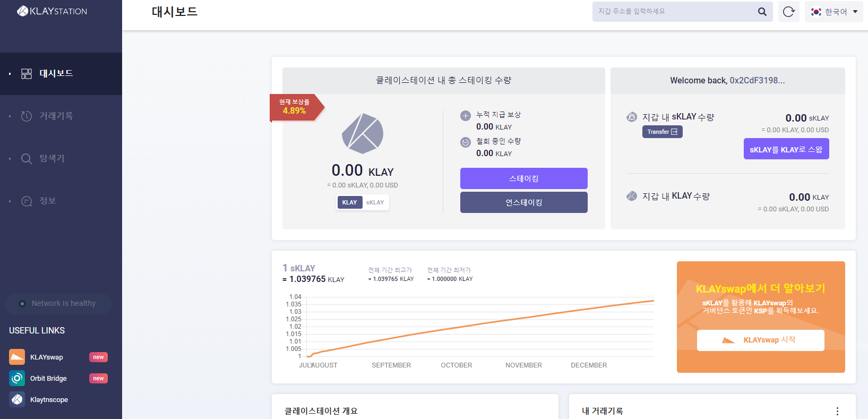Click the explorer magnifier icon in sidebar

pyautogui.click(x=27, y=159)
